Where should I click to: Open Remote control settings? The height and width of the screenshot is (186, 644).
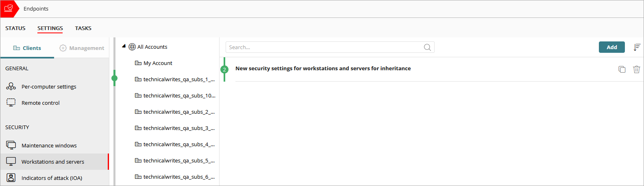[x=40, y=103]
